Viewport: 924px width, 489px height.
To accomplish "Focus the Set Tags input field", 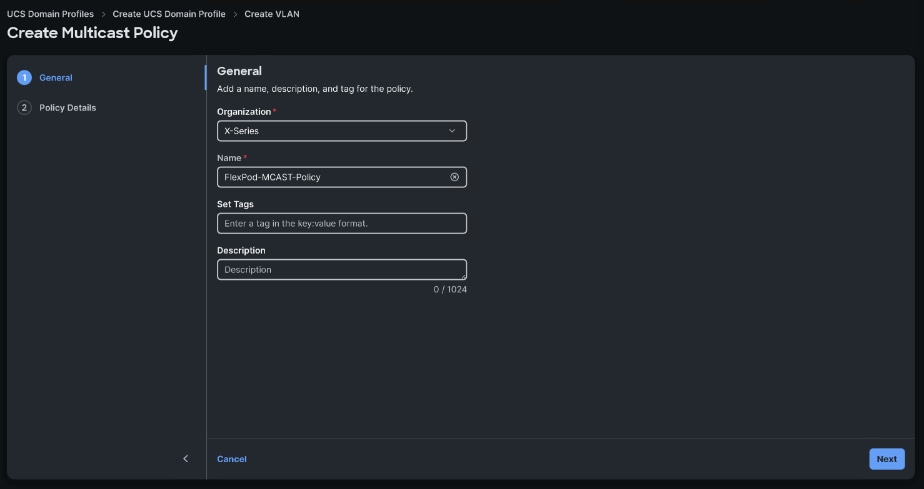I will point(342,223).
